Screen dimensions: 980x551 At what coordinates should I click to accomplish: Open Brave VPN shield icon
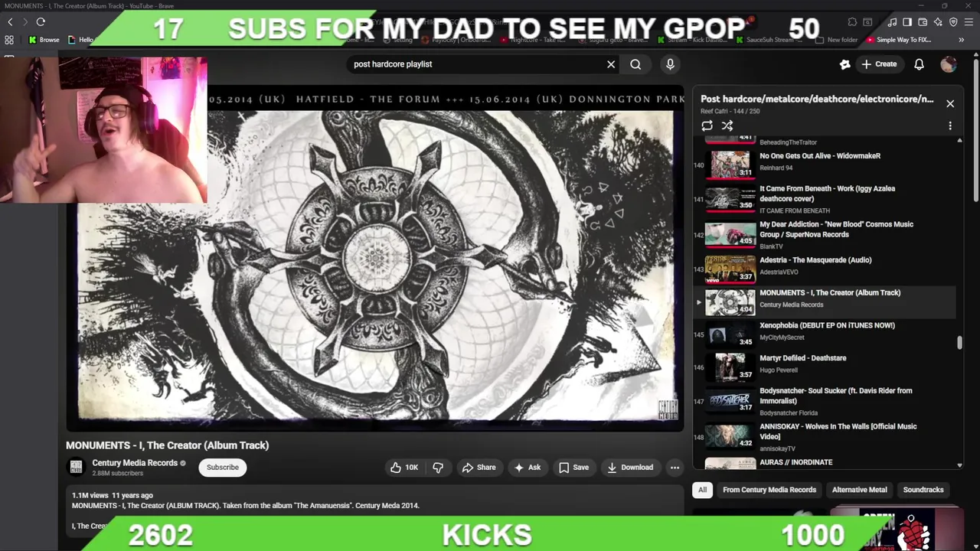[x=953, y=22]
